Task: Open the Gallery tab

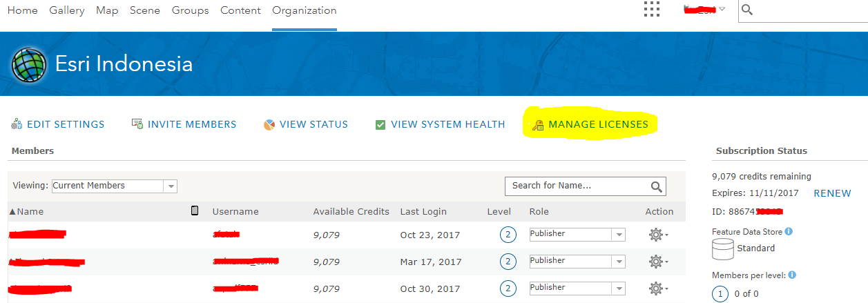Action: pos(67,10)
